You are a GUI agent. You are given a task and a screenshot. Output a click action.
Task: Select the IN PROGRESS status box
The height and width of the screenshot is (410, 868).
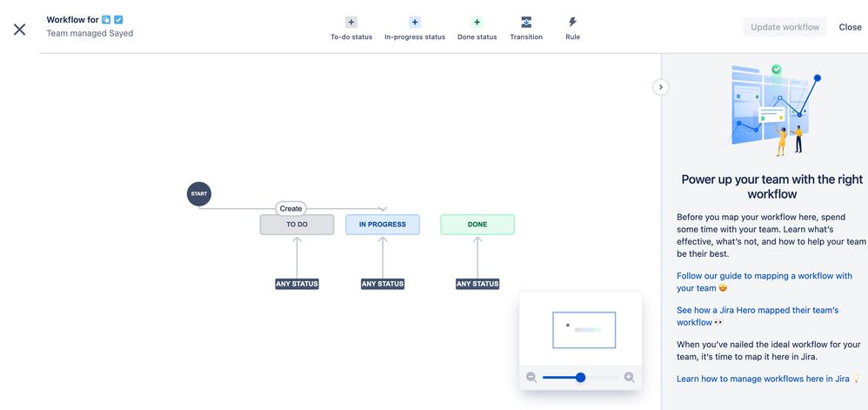pos(383,225)
